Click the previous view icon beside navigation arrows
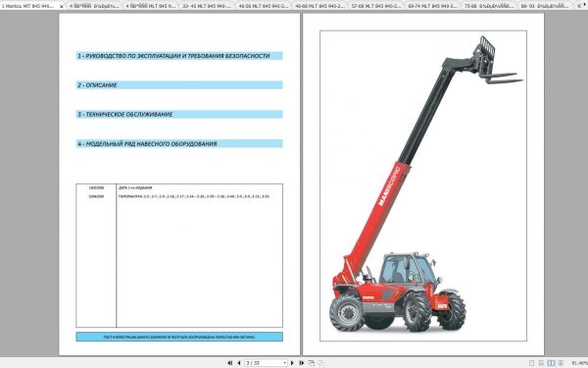Viewport: 588px width, 368px height. [x=312, y=363]
